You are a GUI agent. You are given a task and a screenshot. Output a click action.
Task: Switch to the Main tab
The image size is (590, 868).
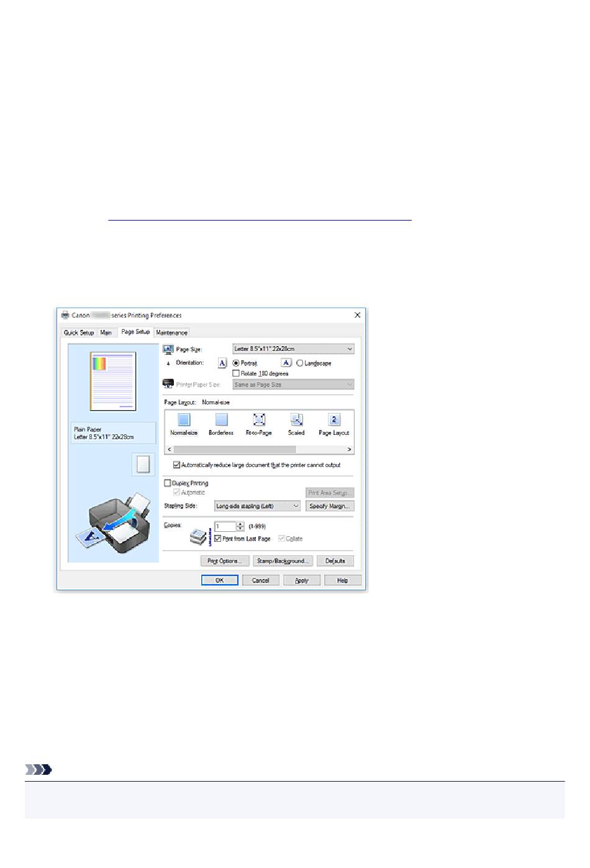tap(106, 333)
